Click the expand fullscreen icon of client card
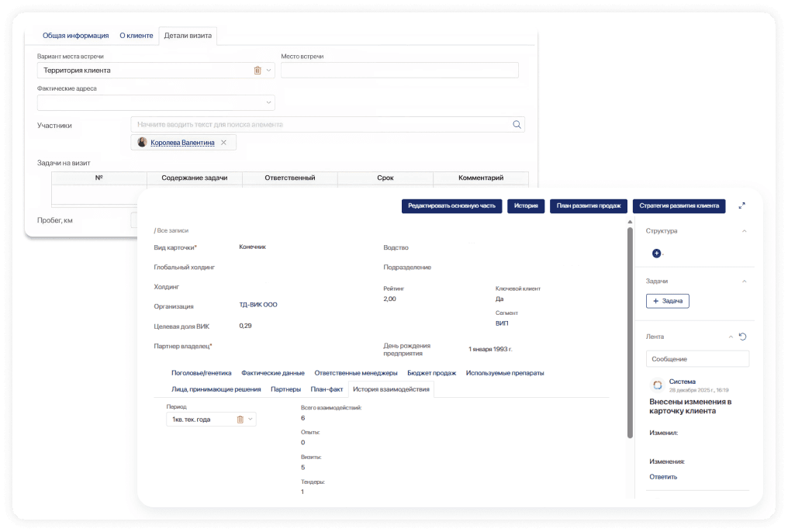Image resolution: width=788 pixels, height=532 pixels. click(742, 206)
